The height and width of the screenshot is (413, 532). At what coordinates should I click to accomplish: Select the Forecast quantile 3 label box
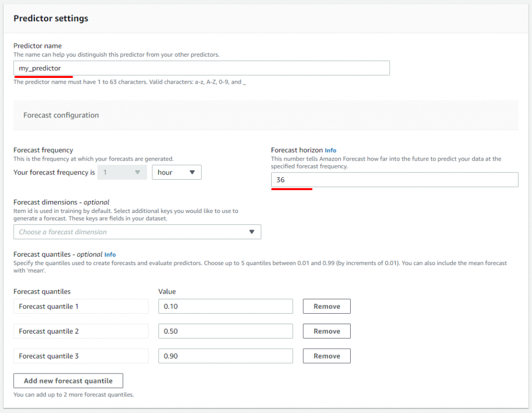pyautogui.click(x=81, y=356)
